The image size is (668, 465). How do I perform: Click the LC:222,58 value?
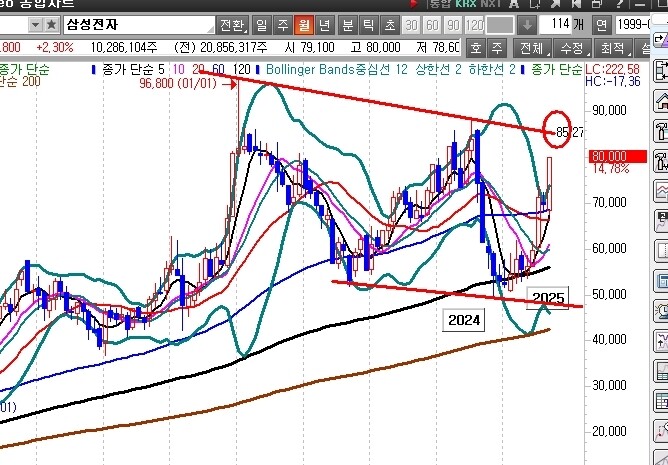613,69
